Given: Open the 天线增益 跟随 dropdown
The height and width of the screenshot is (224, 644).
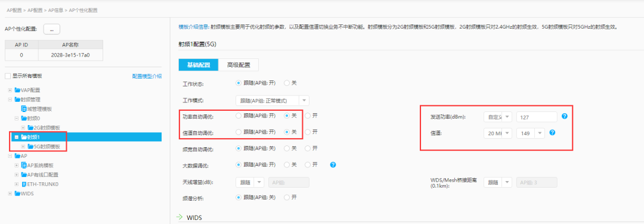Looking at the screenshot, I should click(x=250, y=182).
